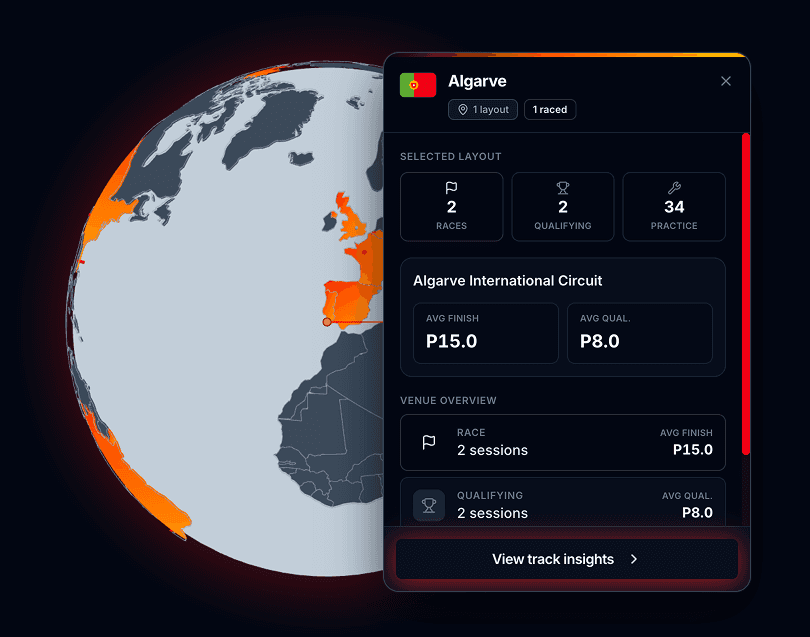Open the Race 2 sessions row
The height and width of the screenshot is (637, 810).
click(563, 442)
